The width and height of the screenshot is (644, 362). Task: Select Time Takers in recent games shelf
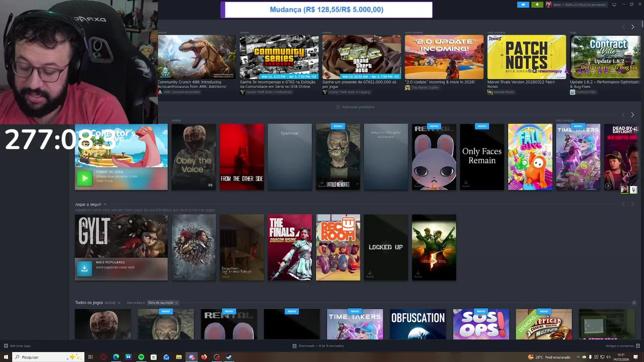tap(578, 157)
